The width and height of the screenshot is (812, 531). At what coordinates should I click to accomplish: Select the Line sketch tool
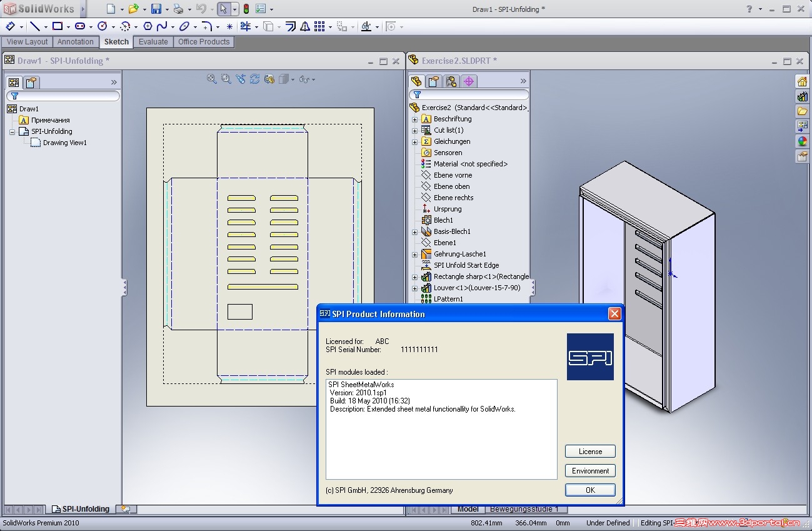coord(35,26)
